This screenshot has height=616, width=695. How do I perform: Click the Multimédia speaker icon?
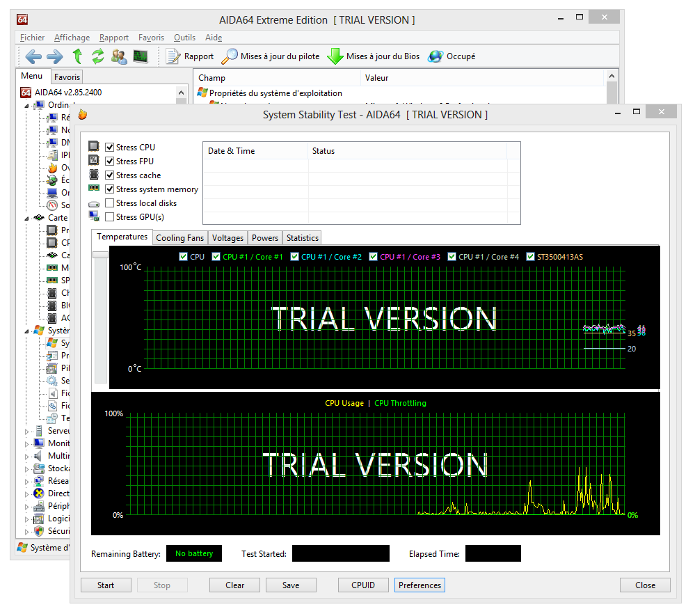pyautogui.click(x=39, y=455)
